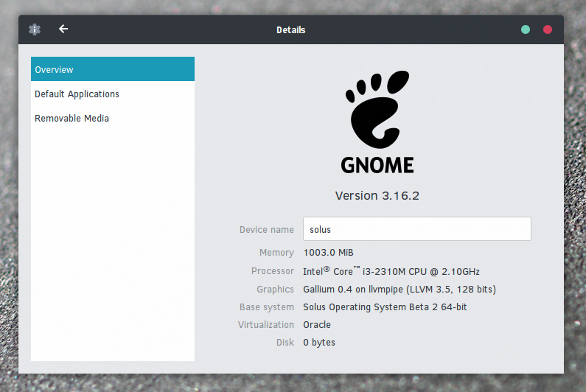Screen dimensions: 586x392
Task: Click the Details window title
Action: point(290,30)
